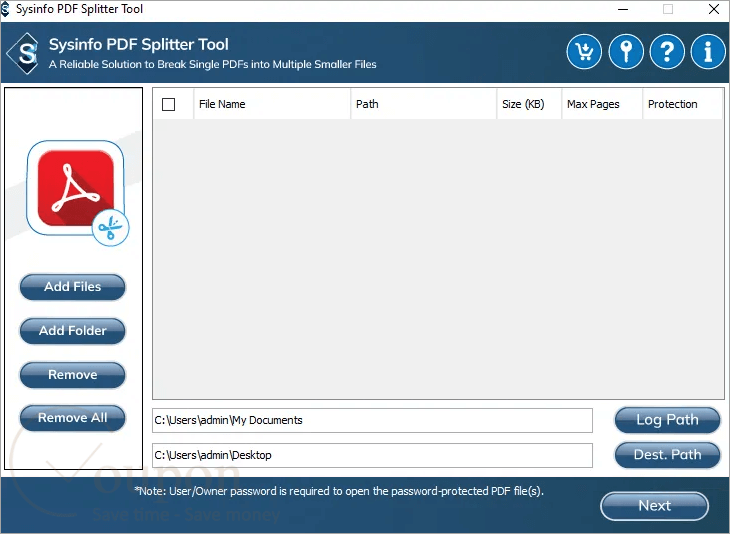The width and height of the screenshot is (730, 534).
Task: Click the Add Folder button
Action: coord(73,331)
